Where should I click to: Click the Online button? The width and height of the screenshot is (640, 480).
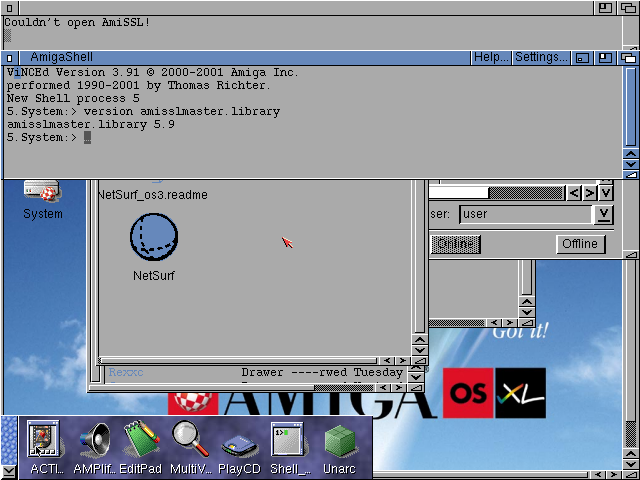(456, 244)
